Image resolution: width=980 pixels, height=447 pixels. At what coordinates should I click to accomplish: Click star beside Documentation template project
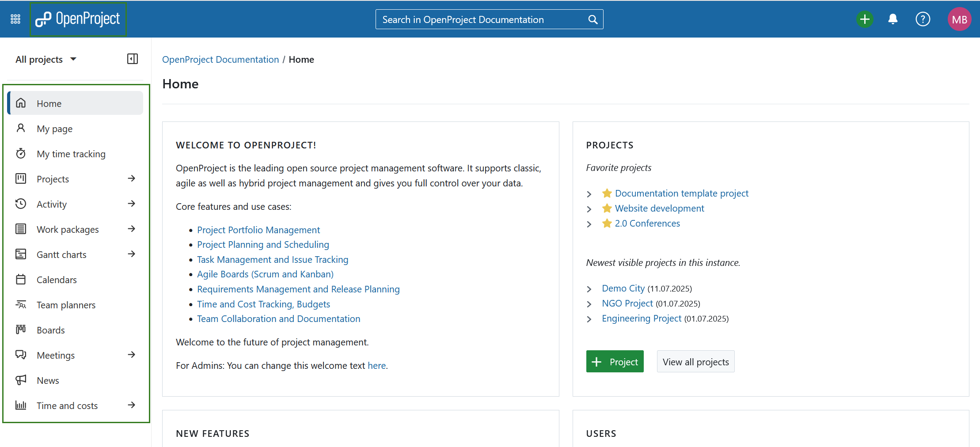607,193
